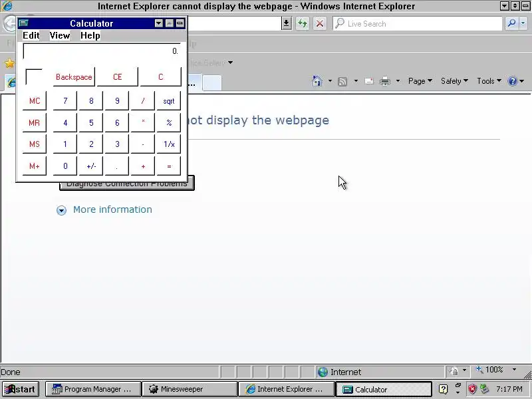Click the +/- sign change key
The height and width of the screenshot is (399, 532).
tap(91, 166)
